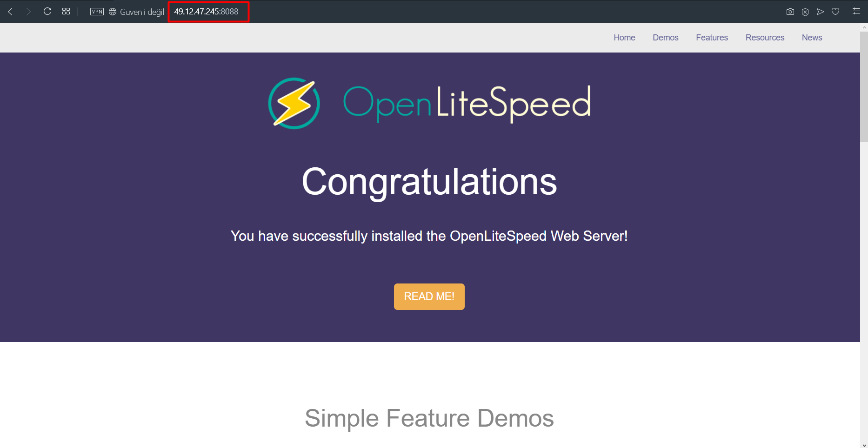The width and height of the screenshot is (868, 448).
Task: Open the globe site-info icon
Action: pos(113,12)
